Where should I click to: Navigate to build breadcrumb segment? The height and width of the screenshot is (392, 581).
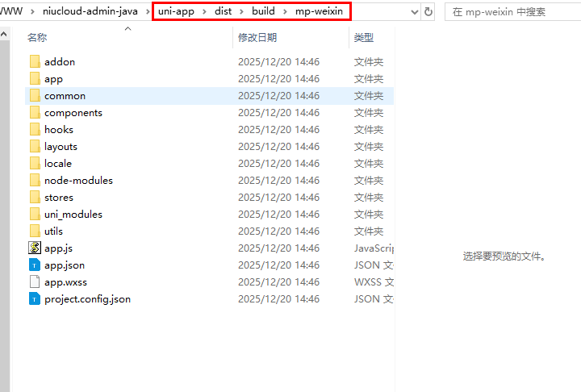pyautogui.click(x=263, y=11)
